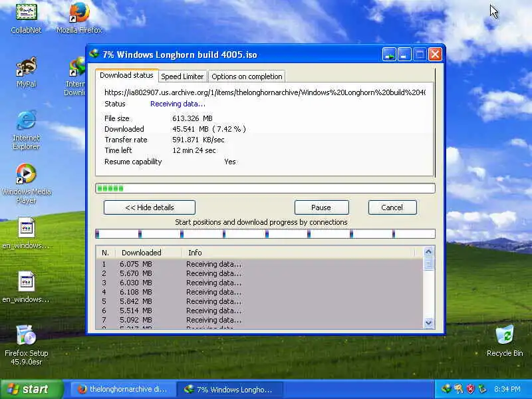This screenshot has height=399, width=532.
Task: Open the Recycle Bin
Action: (505, 341)
